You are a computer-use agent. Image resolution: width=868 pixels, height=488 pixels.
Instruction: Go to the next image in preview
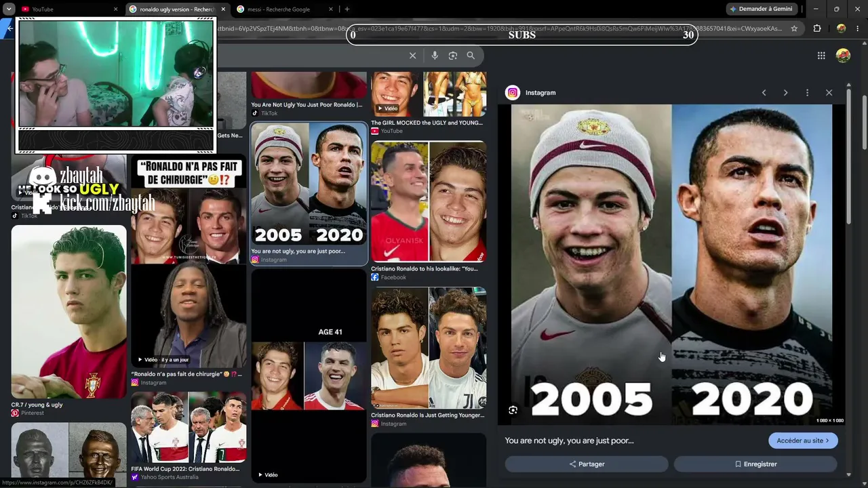(x=785, y=93)
